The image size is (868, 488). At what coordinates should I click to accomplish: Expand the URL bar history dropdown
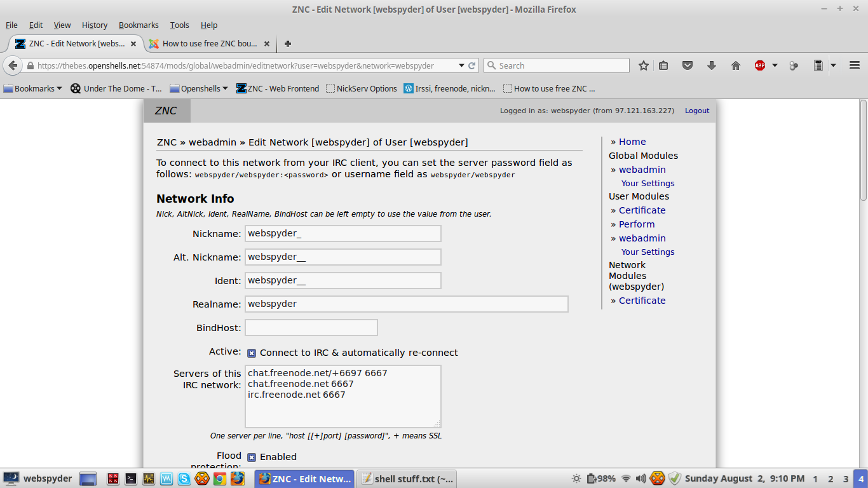(461, 65)
